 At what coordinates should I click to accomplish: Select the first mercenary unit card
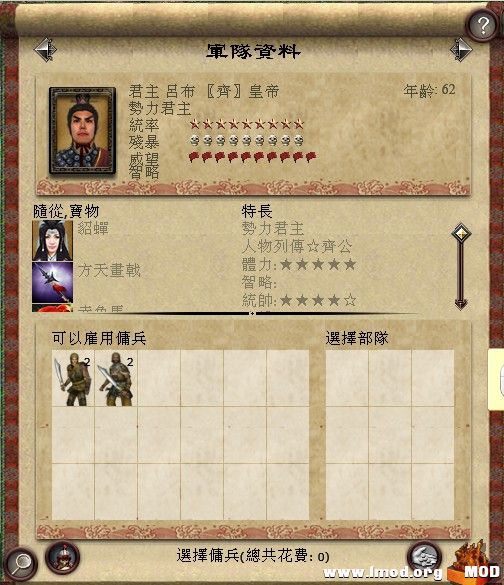[x=73, y=378]
